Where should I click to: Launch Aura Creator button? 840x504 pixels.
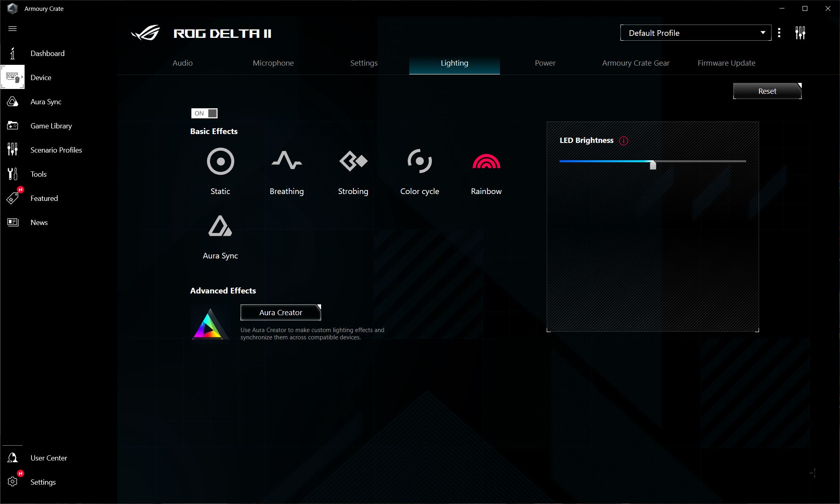tap(281, 312)
